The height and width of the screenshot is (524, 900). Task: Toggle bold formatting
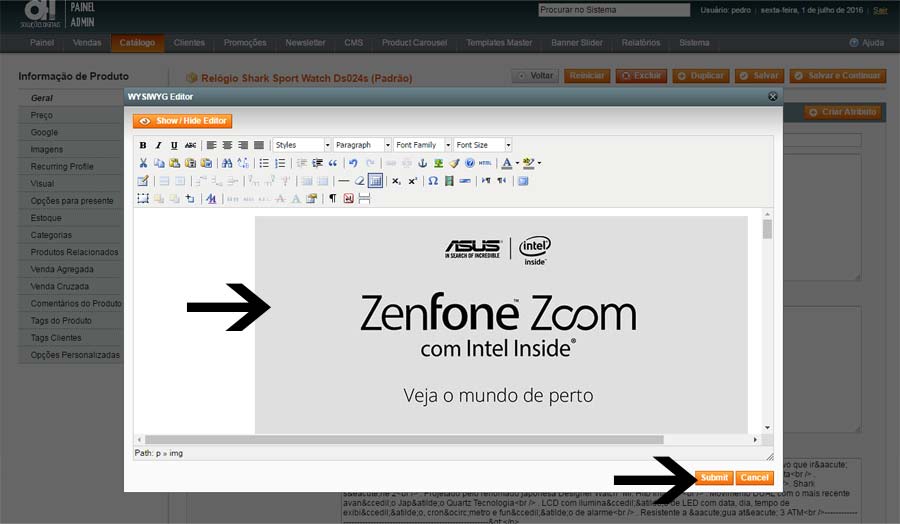[143, 145]
